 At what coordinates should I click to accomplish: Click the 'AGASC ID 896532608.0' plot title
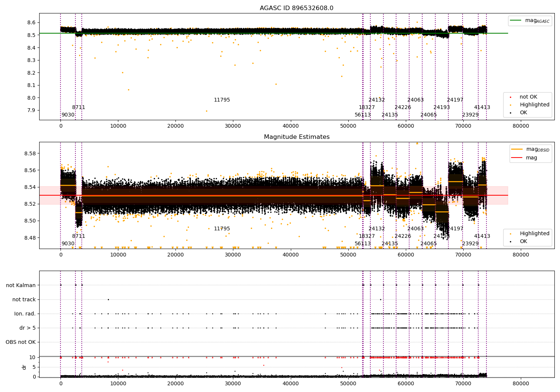coord(297,8)
